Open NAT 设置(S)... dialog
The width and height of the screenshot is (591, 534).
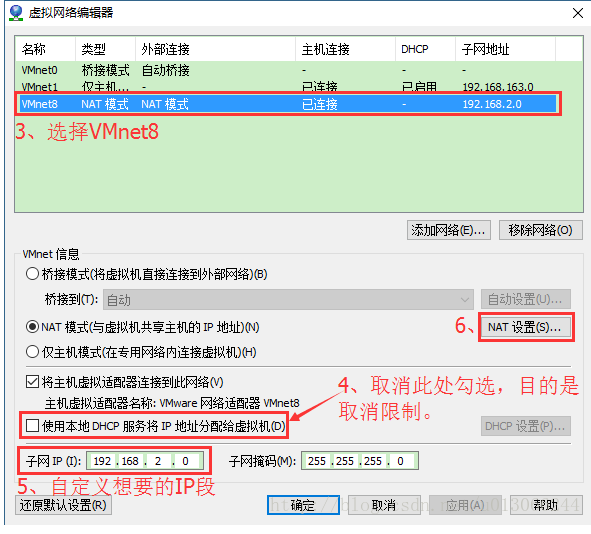(525, 327)
